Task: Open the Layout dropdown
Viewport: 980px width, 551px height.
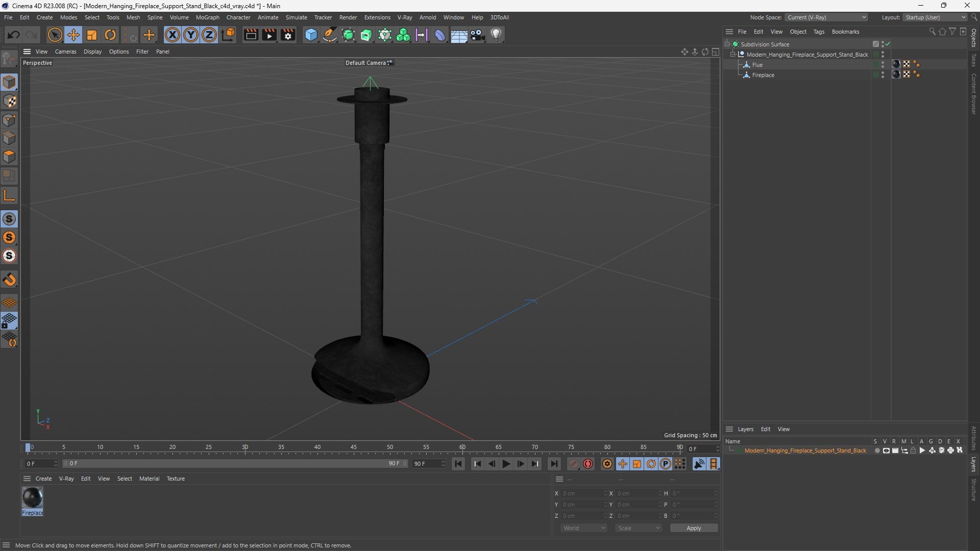Action: (x=935, y=17)
